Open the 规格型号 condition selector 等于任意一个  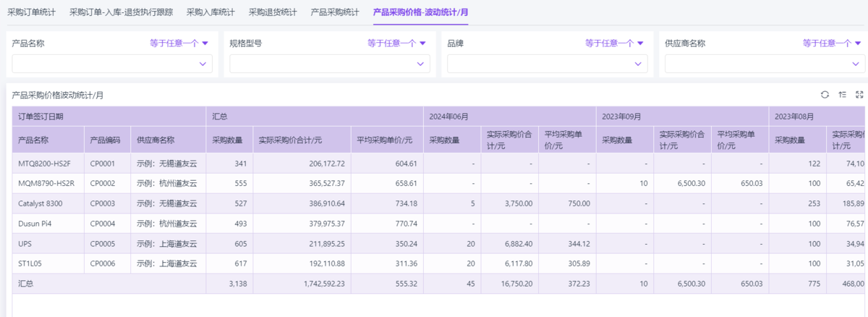[396, 43]
